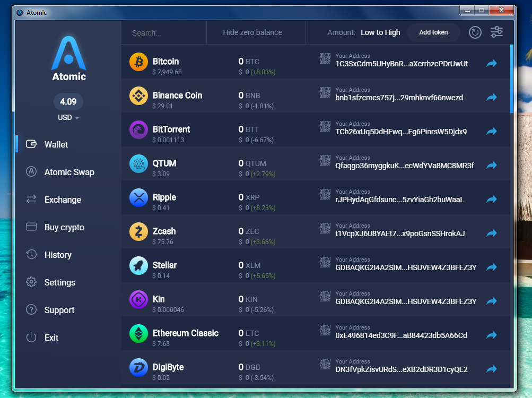Show the QR code for DigiByte address

coord(325,364)
